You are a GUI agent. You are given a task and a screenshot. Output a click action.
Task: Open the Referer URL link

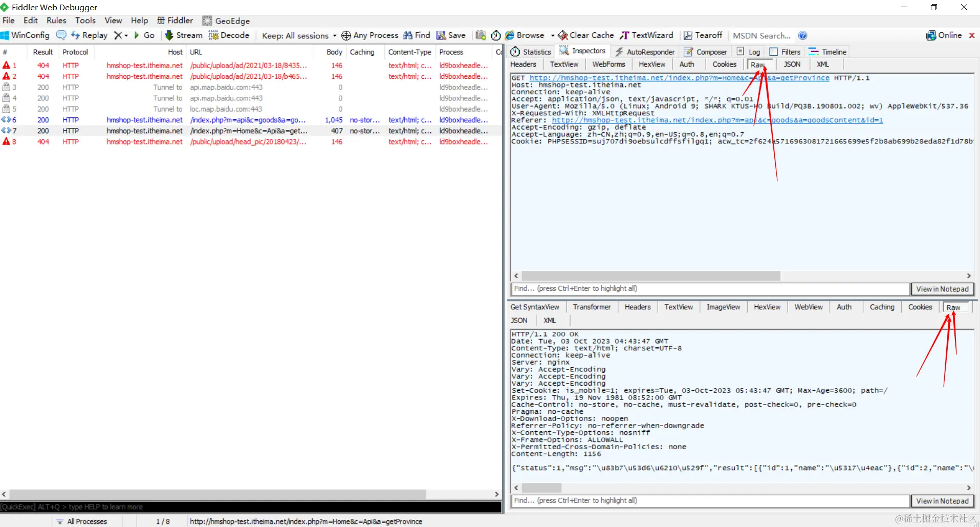click(x=717, y=120)
